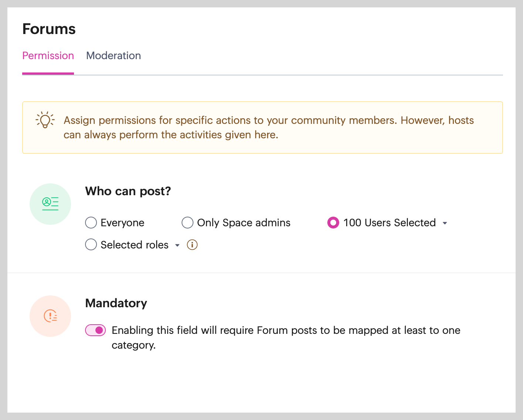Select the Everyone radio button
This screenshot has height=420, width=523.
click(91, 223)
